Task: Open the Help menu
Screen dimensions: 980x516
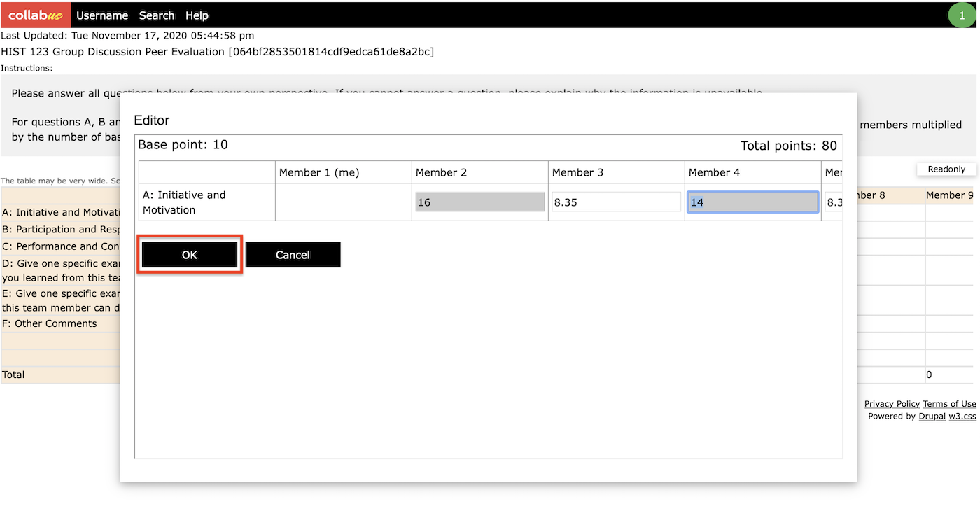Action: [x=197, y=15]
